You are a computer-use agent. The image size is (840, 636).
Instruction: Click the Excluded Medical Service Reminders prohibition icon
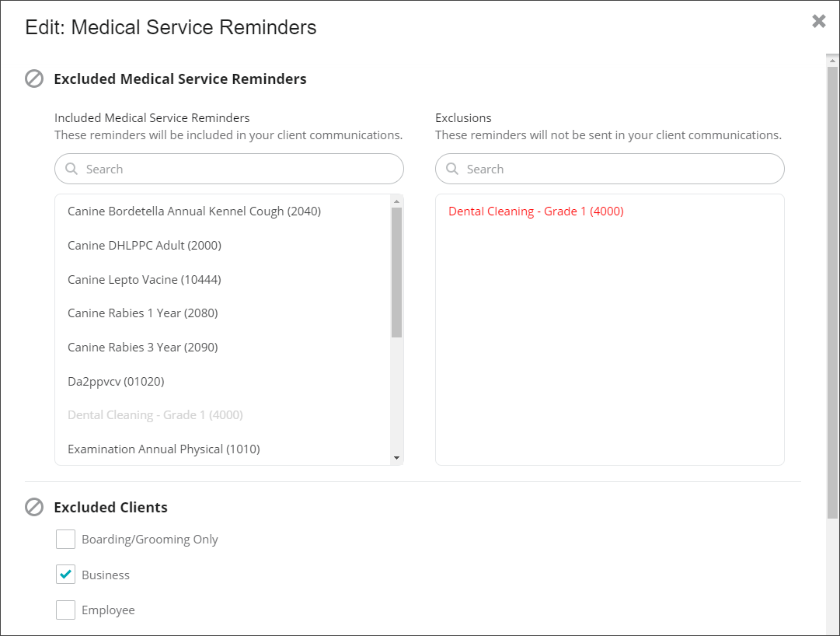coord(34,79)
